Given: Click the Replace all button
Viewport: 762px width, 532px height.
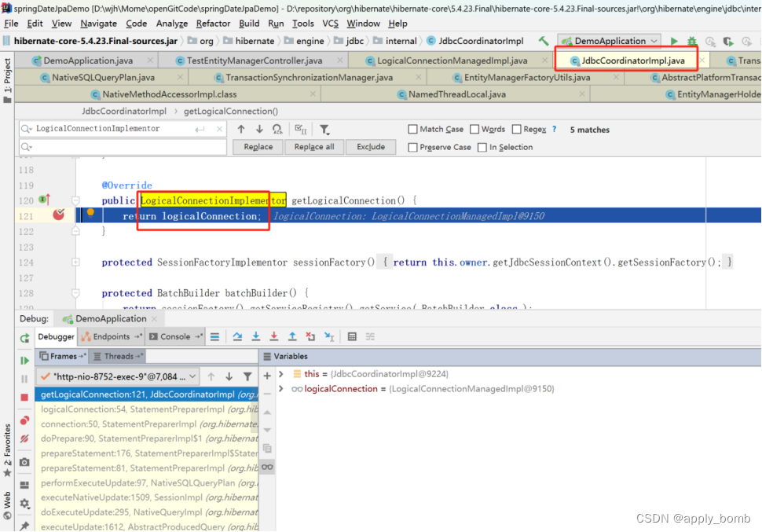Looking at the screenshot, I should point(313,146).
